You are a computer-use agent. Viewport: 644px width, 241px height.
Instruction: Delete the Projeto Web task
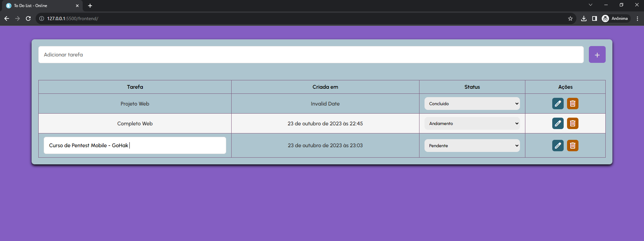tap(572, 104)
